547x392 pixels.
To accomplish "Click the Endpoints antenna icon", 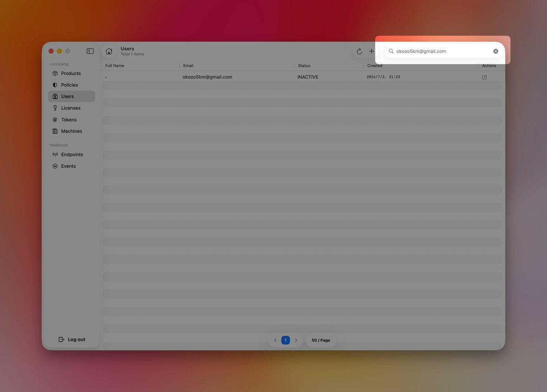I will click(x=55, y=155).
